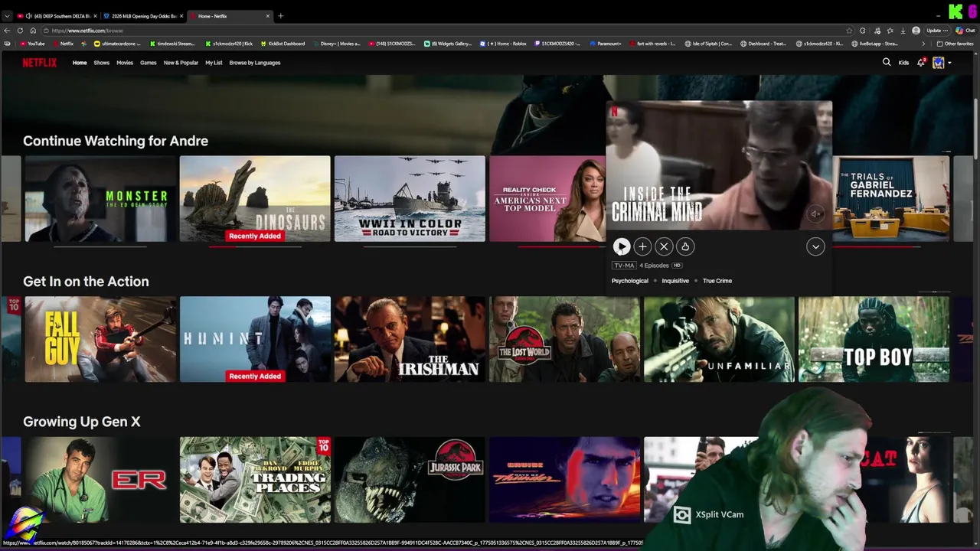Click Get In on the Action heading

(86, 282)
